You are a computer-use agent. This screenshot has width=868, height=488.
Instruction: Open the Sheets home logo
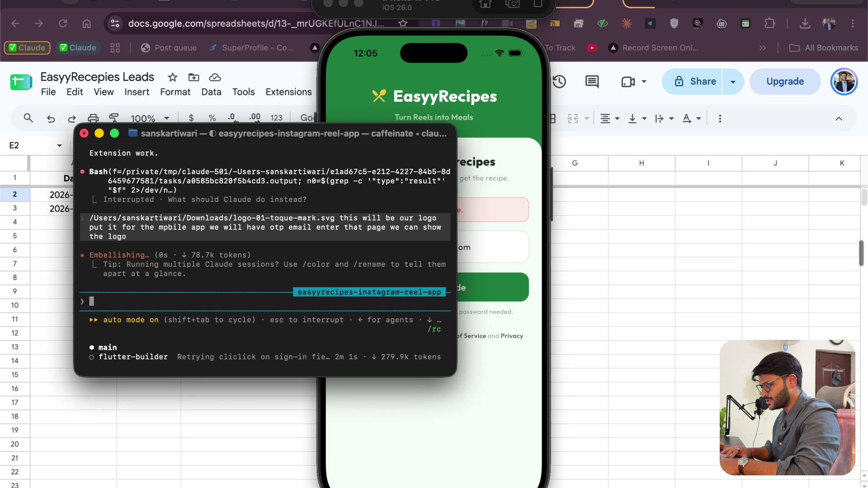pos(21,82)
